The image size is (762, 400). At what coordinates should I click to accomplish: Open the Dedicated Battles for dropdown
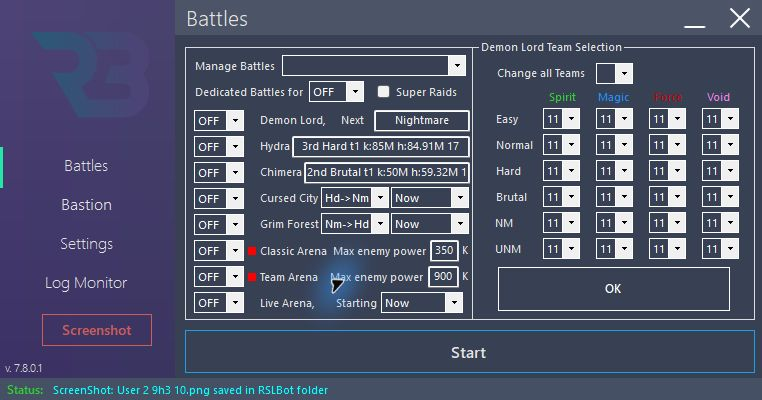336,92
